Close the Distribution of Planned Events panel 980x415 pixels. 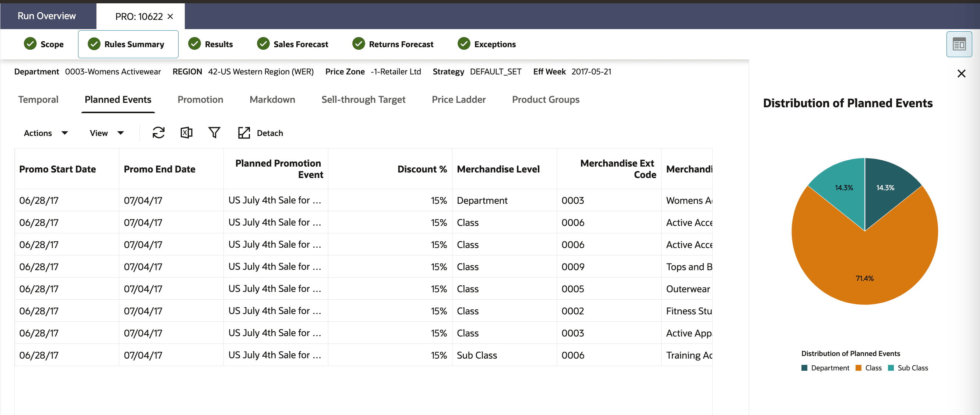pyautogui.click(x=961, y=73)
